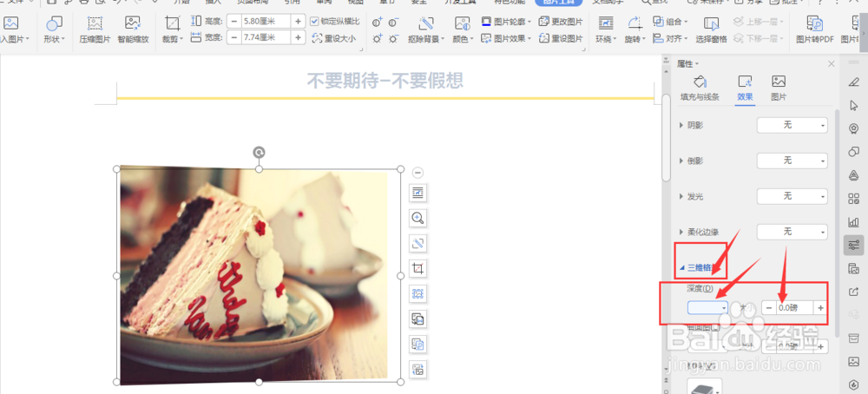Click increase brightness icon
This screenshot has height=394, width=868.
pyautogui.click(x=378, y=39)
